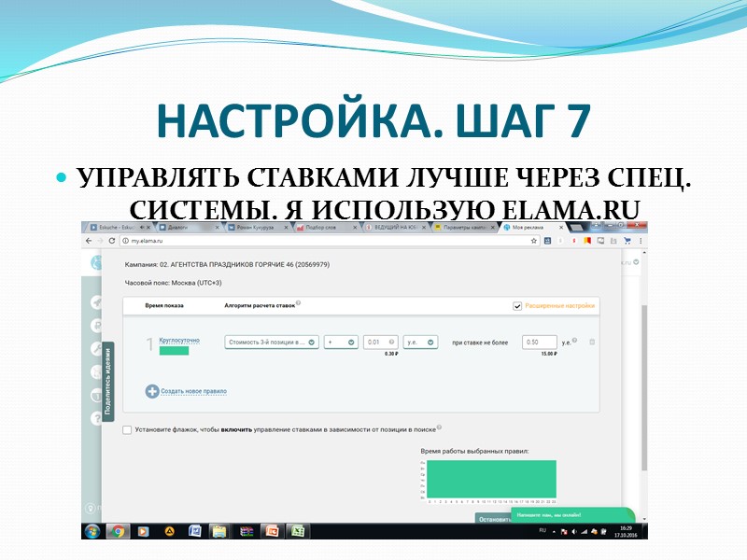Viewport: 747px width, 560px height.
Task: Bookmark page with the star icon
Action: click(533, 241)
